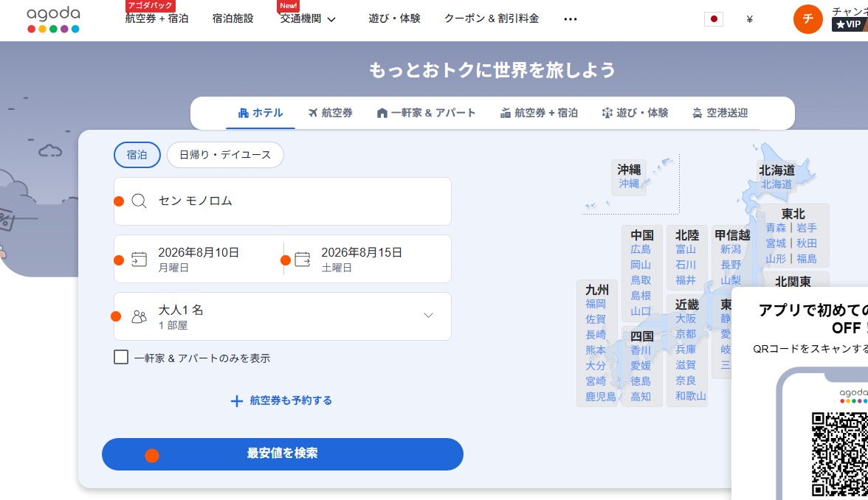Screen dimensions: 868x500
Task: Click the 最安値を検索 button
Action: pyautogui.click(x=282, y=454)
